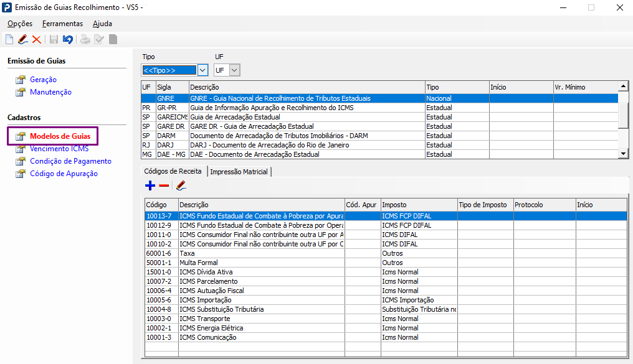Select the GR-PR guide row
Screen dimensions: 633x364
[x=379, y=108]
